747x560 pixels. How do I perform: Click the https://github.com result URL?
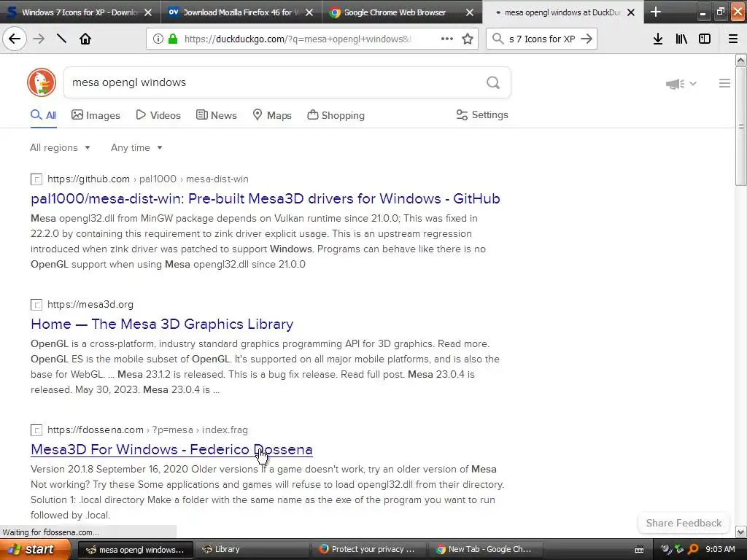(x=88, y=179)
